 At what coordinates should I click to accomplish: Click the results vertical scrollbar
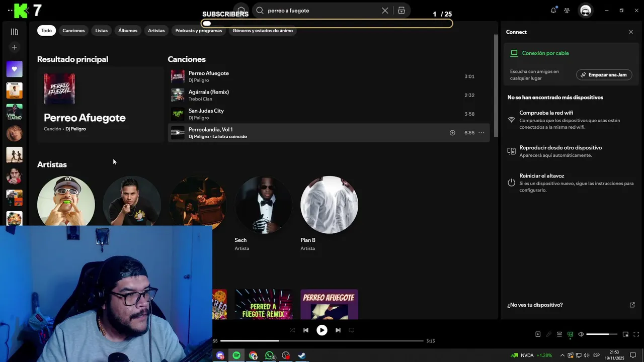coord(496,85)
